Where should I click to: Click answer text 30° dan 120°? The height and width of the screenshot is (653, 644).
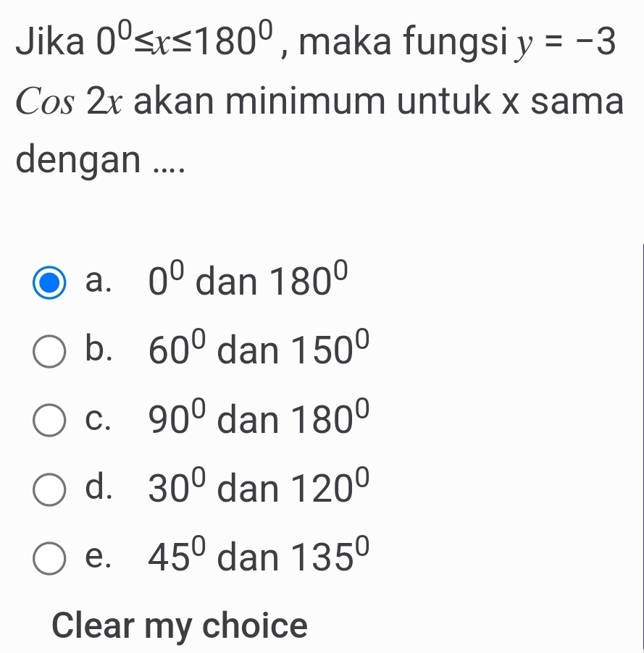259,489
